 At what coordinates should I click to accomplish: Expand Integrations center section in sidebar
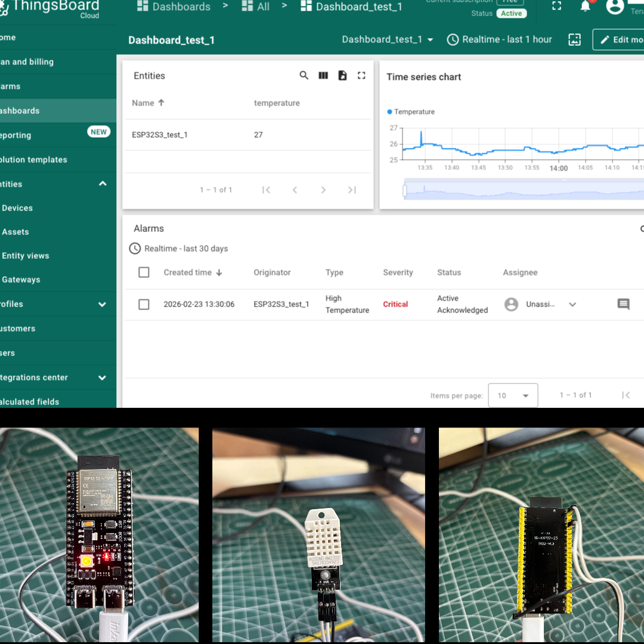pos(103,377)
